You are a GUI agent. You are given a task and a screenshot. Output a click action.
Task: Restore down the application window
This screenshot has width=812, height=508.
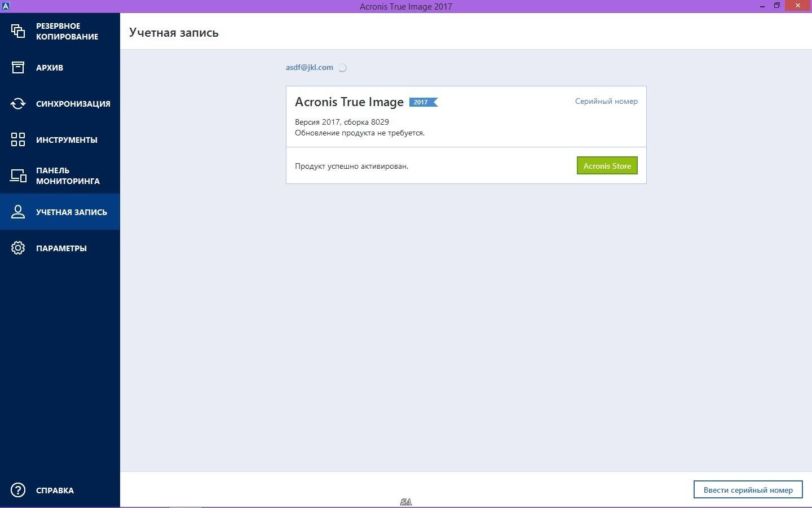(x=777, y=6)
